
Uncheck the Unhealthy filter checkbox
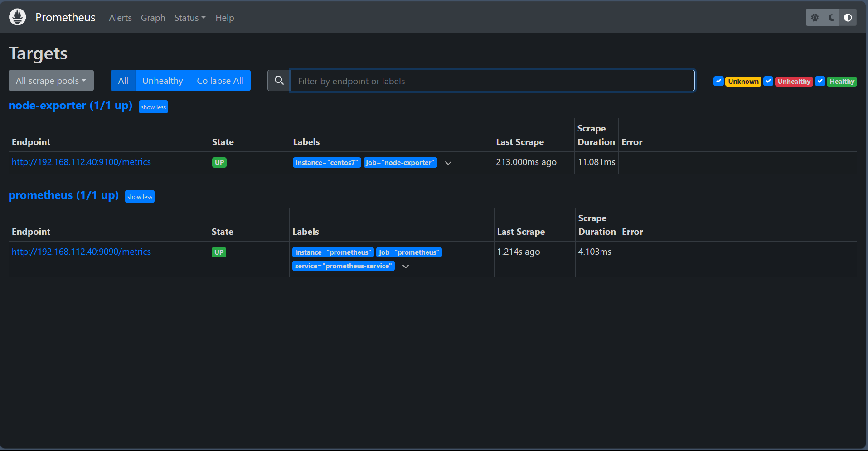[768, 81]
